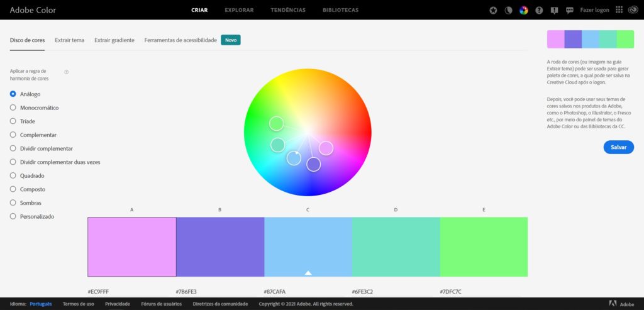Open the TENDÊNCIAS menu
Viewport: 644px width, 310px height.
288,10
